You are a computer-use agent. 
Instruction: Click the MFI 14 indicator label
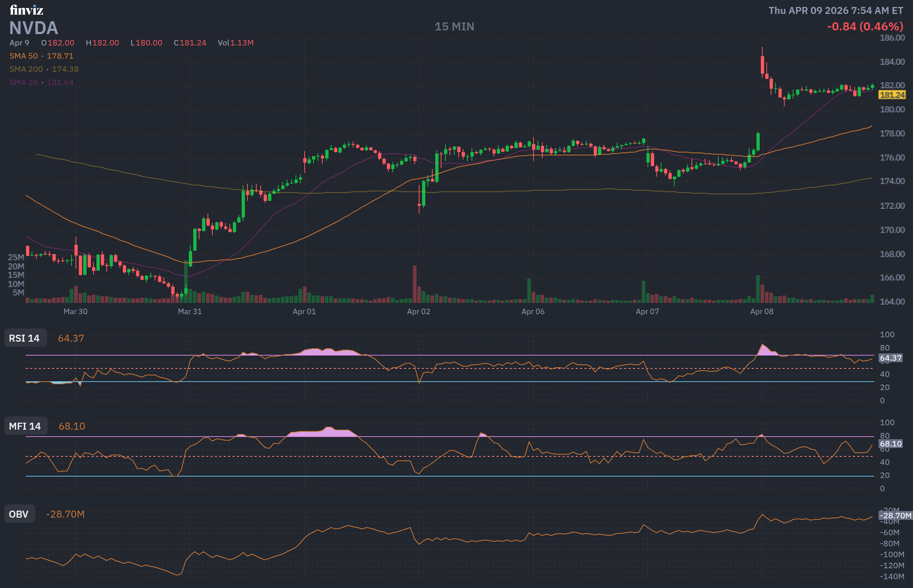(25, 426)
